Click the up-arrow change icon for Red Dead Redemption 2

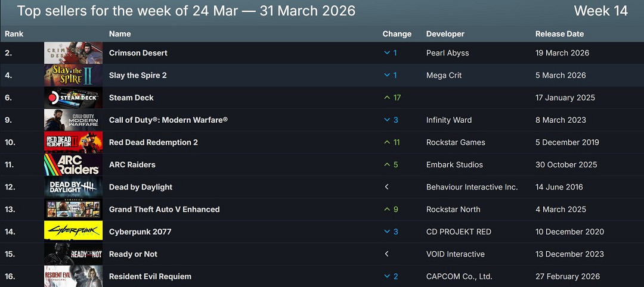tap(386, 142)
